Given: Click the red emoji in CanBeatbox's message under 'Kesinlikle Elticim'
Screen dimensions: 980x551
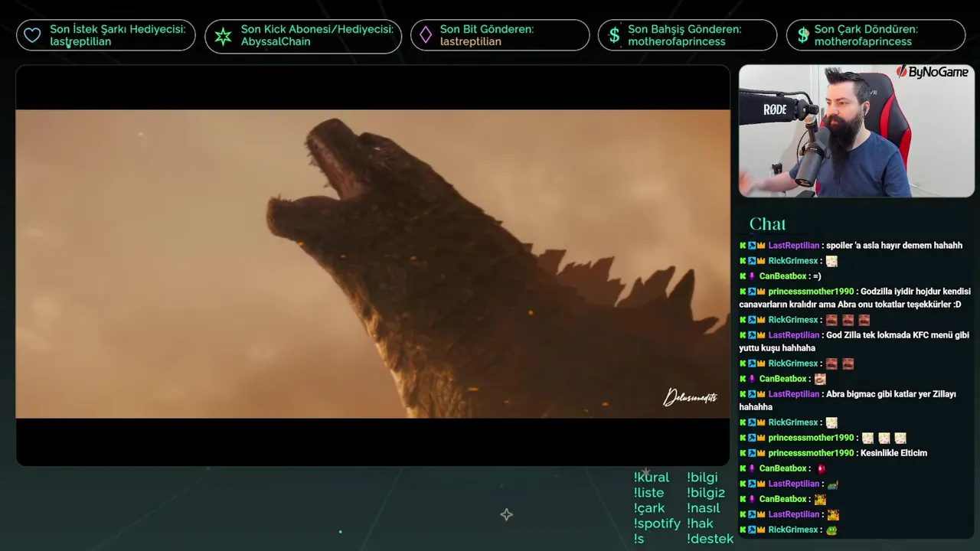Looking at the screenshot, I should (821, 468).
